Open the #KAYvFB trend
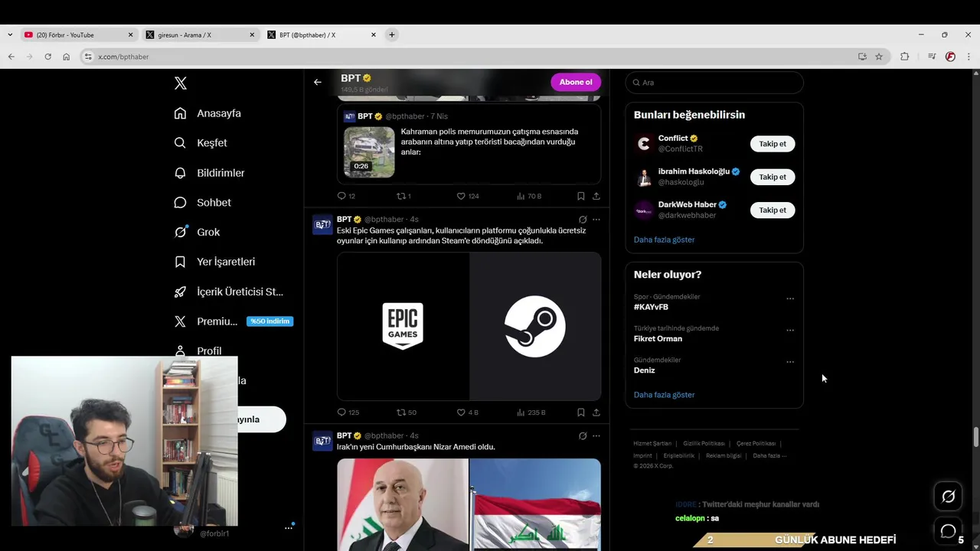This screenshot has height=551, width=980. click(x=651, y=307)
